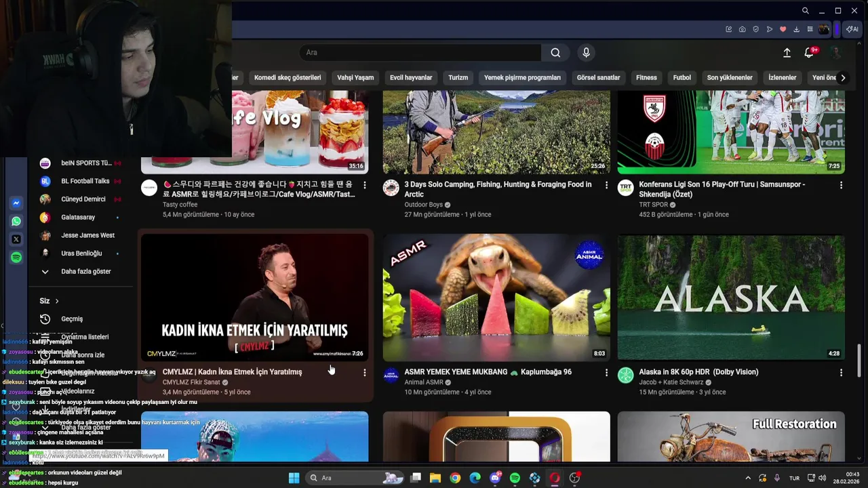Open Geçmiş history in YouTube sidebar
This screenshot has width=868, height=488.
tap(71, 319)
